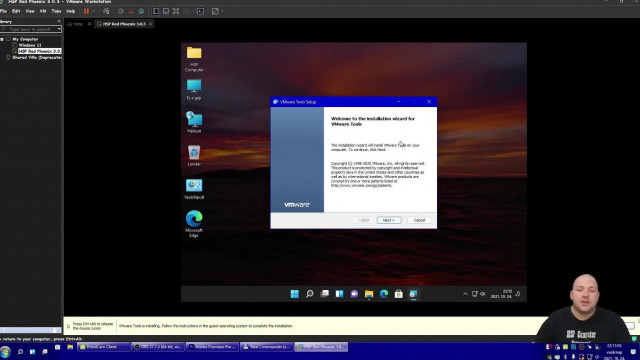Click the guest taskbar volume icon

(x=483, y=294)
